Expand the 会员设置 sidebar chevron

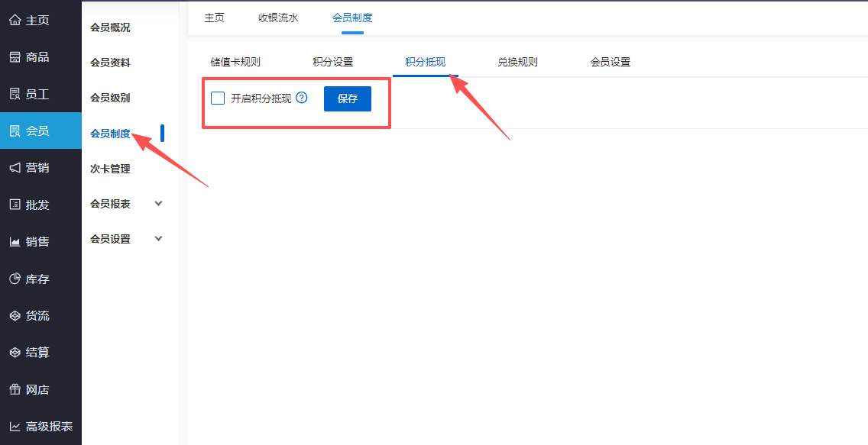159,239
